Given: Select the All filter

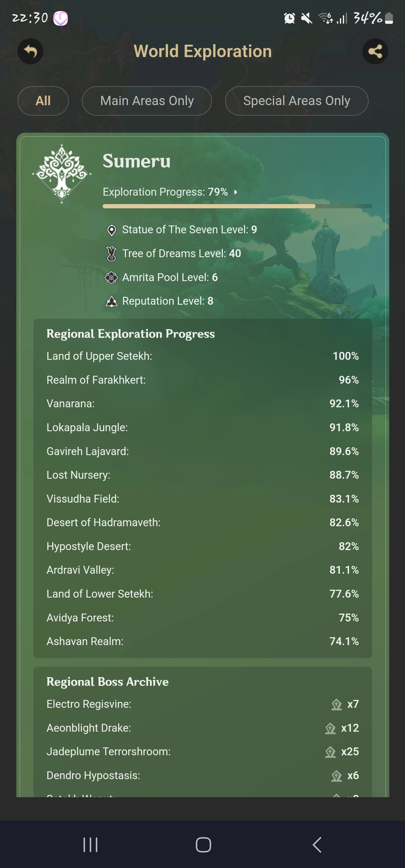Looking at the screenshot, I should pyautogui.click(x=43, y=101).
